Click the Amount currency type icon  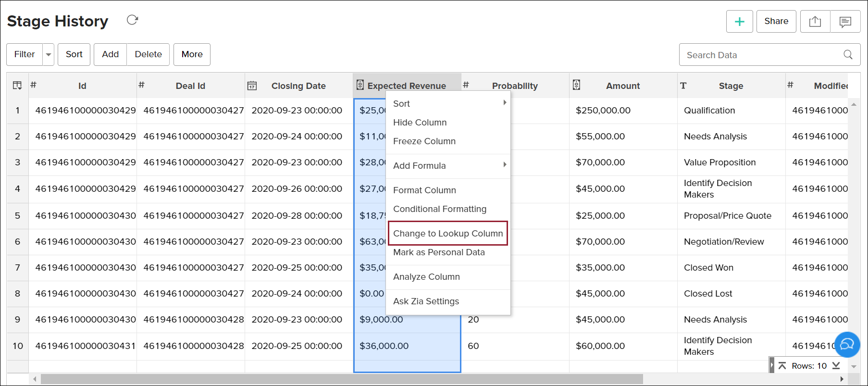(576, 85)
